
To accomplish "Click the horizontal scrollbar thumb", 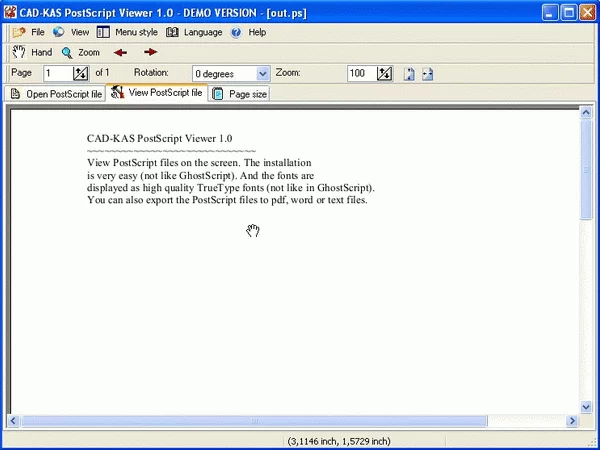I will pyautogui.click(x=254, y=421).
